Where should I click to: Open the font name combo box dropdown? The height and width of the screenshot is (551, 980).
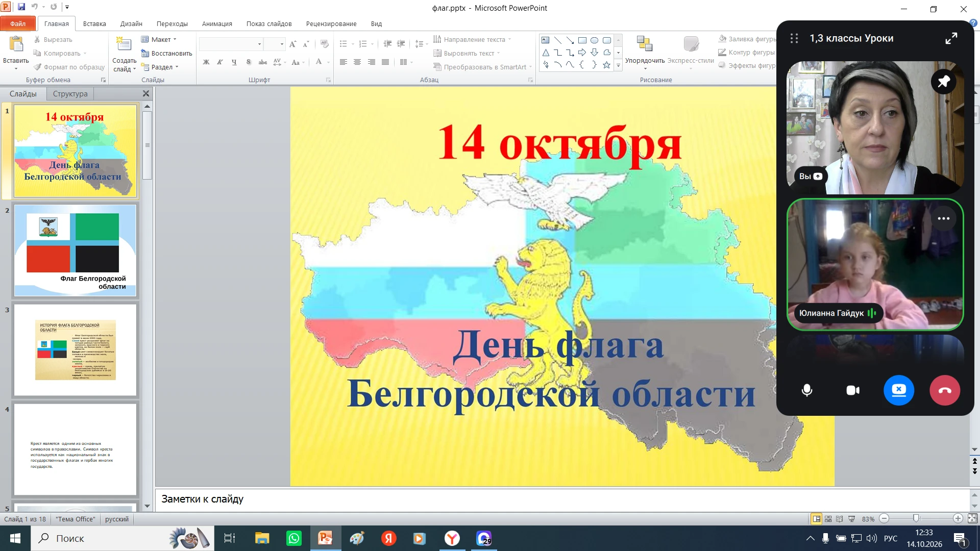pyautogui.click(x=259, y=44)
